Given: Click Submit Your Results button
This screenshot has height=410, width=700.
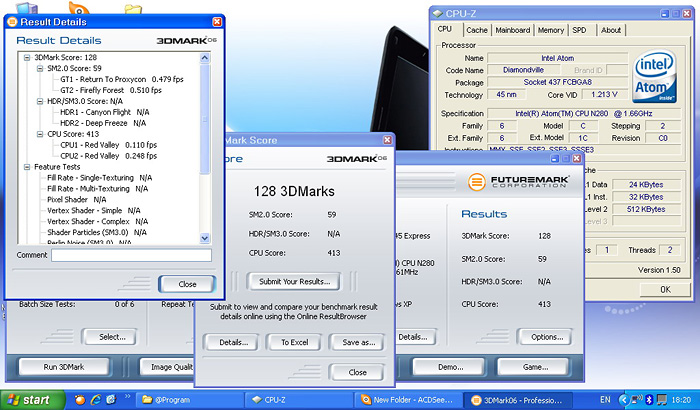Looking at the screenshot, I should point(294,281).
